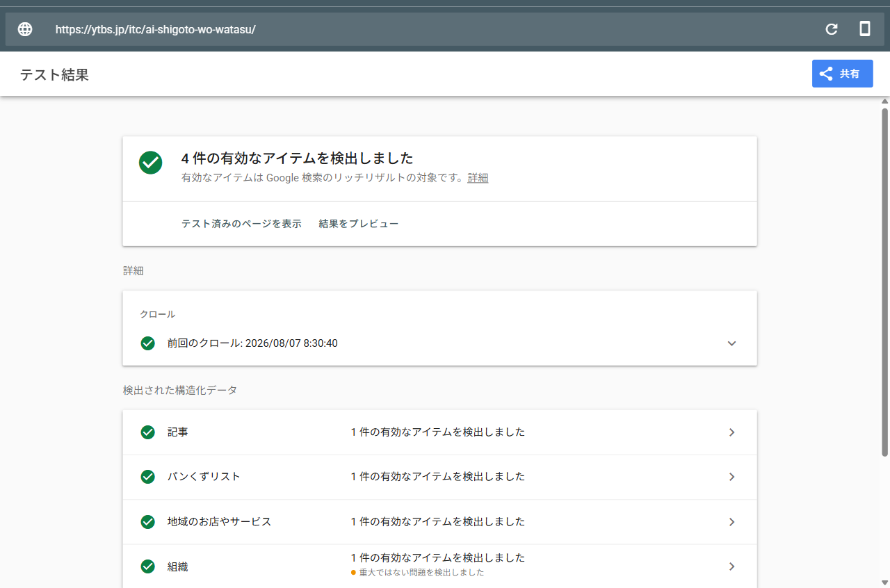The width and height of the screenshot is (890, 588).
Task: Open the 記事 row chevron
Action: pyautogui.click(x=731, y=432)
